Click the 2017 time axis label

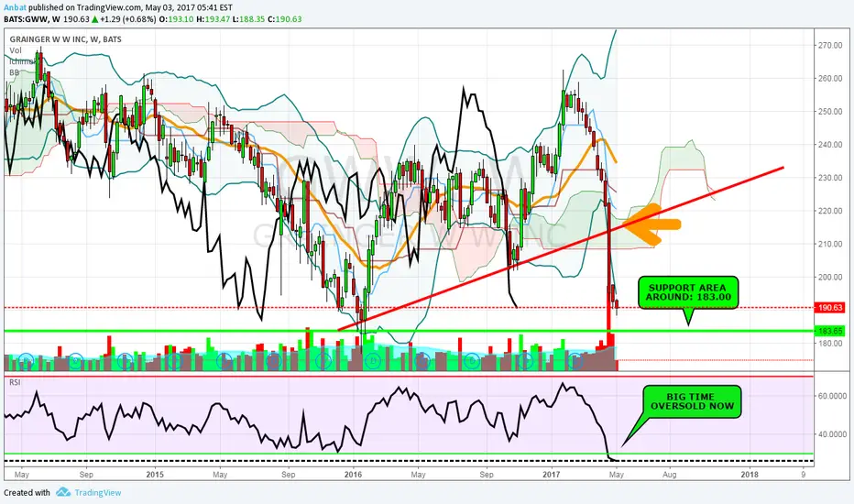[552, 475]
